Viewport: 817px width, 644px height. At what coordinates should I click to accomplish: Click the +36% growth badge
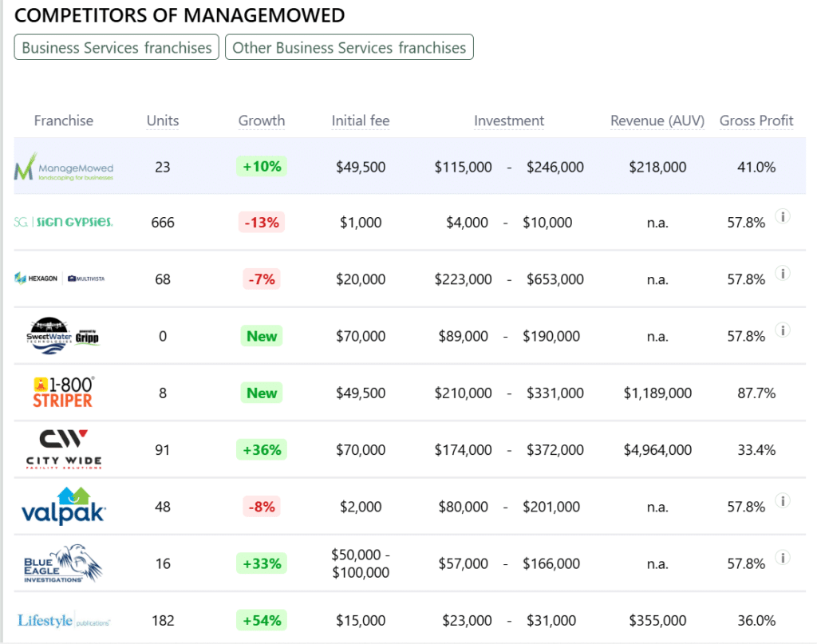pyautogui.click(x=262, y=449)
